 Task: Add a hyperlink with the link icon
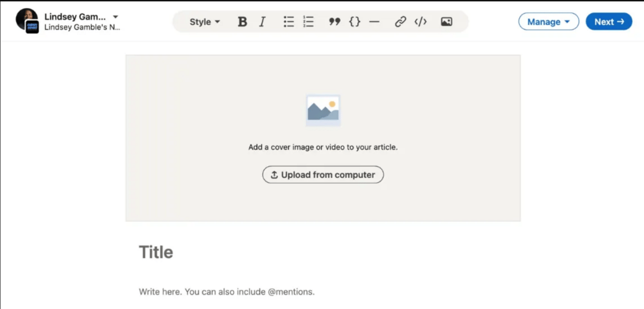point(400,22)
